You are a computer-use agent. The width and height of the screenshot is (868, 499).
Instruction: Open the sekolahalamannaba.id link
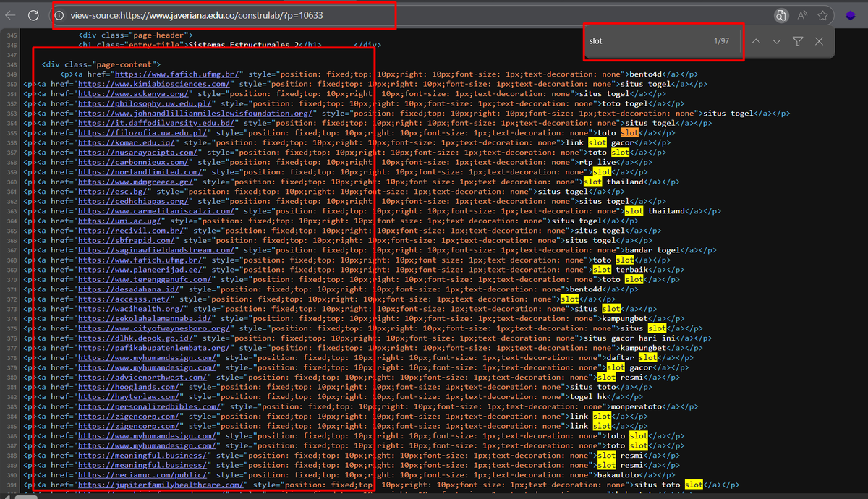click(x=146, y=318)
